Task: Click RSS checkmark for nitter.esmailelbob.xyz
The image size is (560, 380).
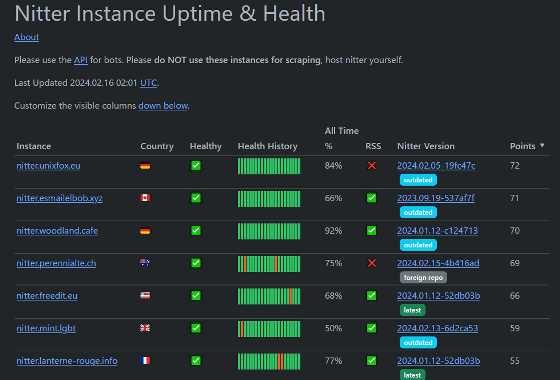Action: [371, 198]
